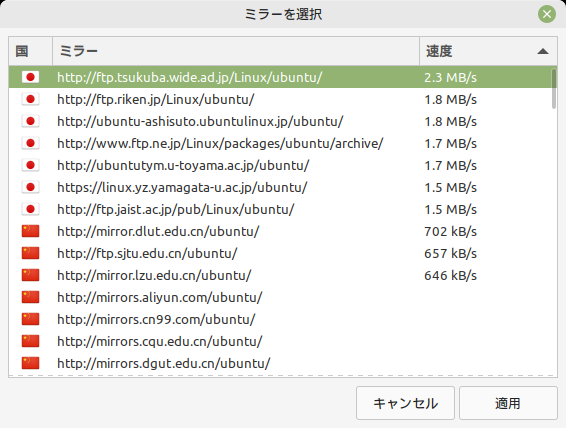Screen dimensions: 566x428
Task: Select mirror http://mirrors.dgut.edu.cn/ubuntu/
Action: (x=283, y=363)
